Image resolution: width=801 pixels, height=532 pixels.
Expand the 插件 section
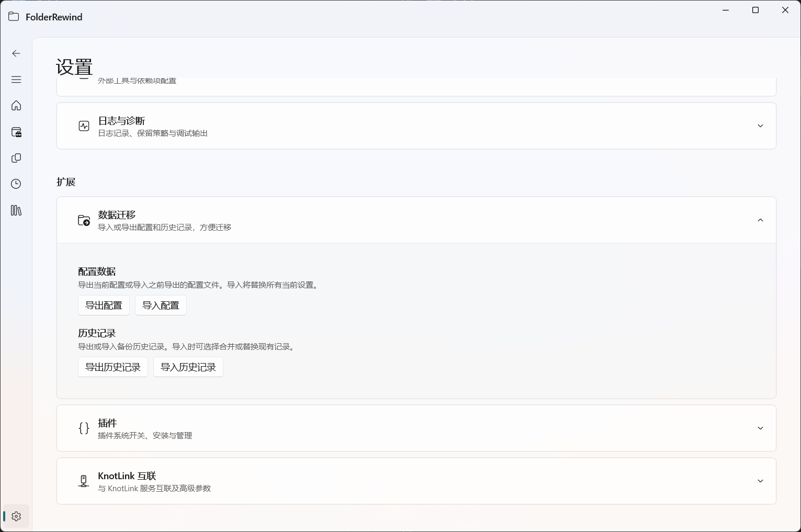[x=760, y=428]
